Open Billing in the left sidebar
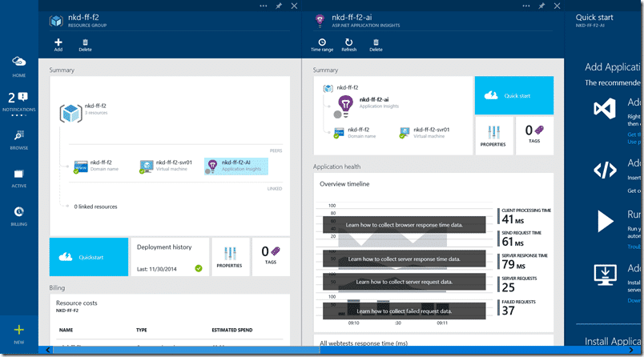The height and width of the screenshot is (357, 644). [19, 216]
